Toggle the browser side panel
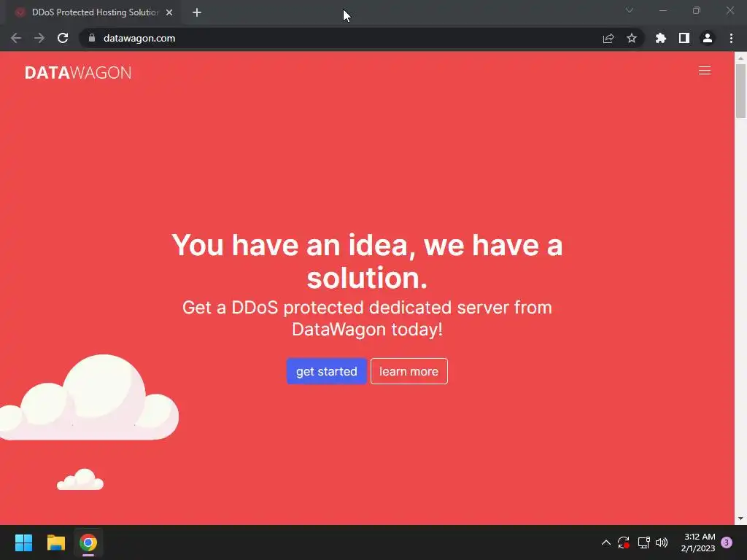Screen dimensions: 747x560 [684, 38]
